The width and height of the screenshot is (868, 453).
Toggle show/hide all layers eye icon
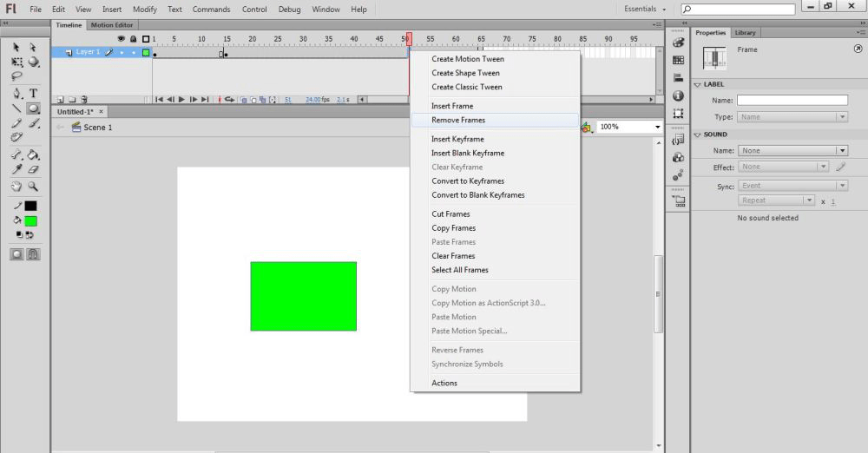(x=122, y=39)
